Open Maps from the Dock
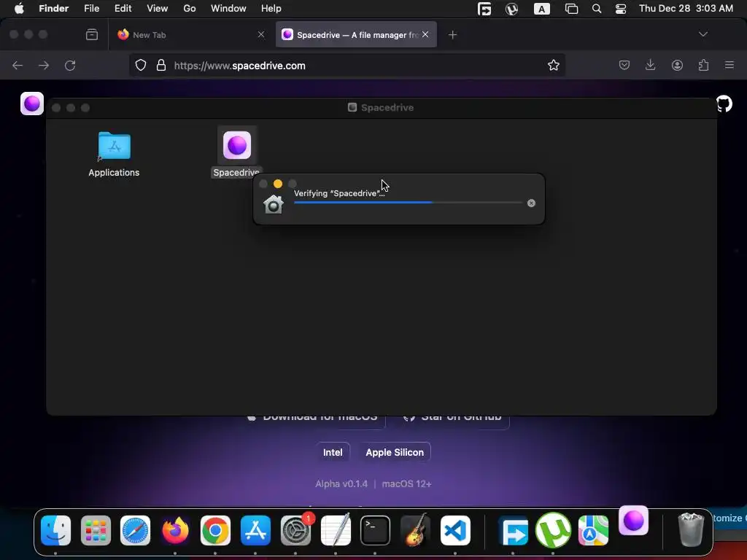 pos(593,530)
